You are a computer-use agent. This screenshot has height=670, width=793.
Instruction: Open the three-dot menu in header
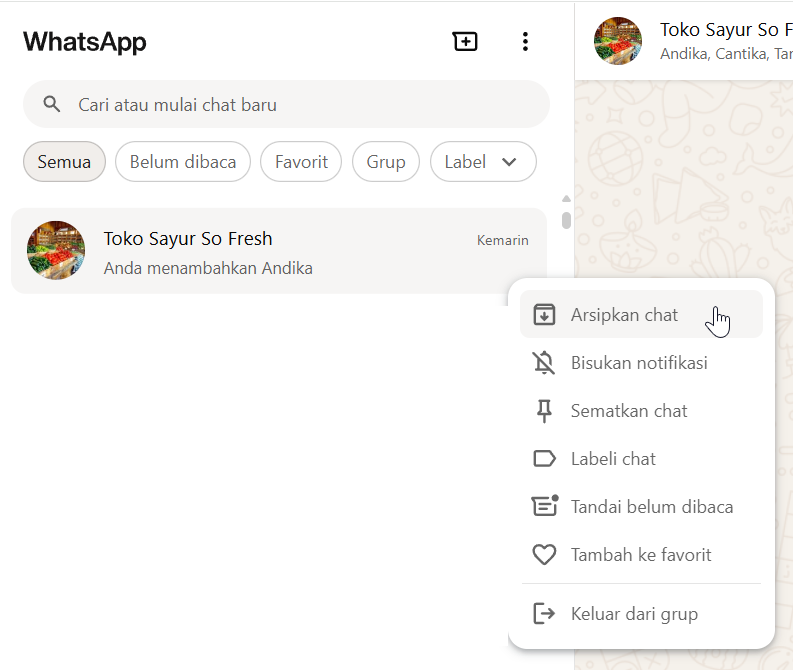point(525,42)
